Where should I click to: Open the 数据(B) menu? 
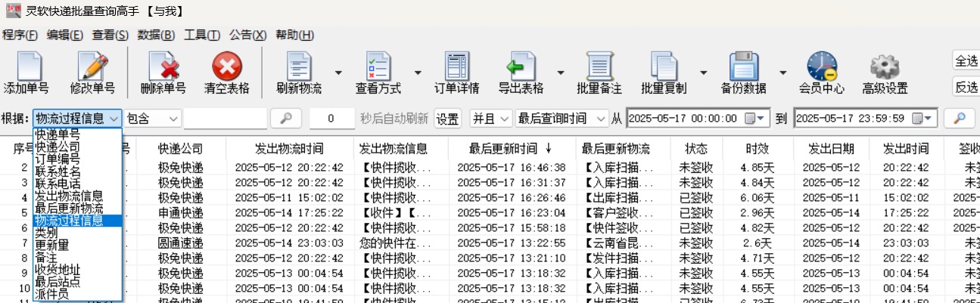point(156,35)
